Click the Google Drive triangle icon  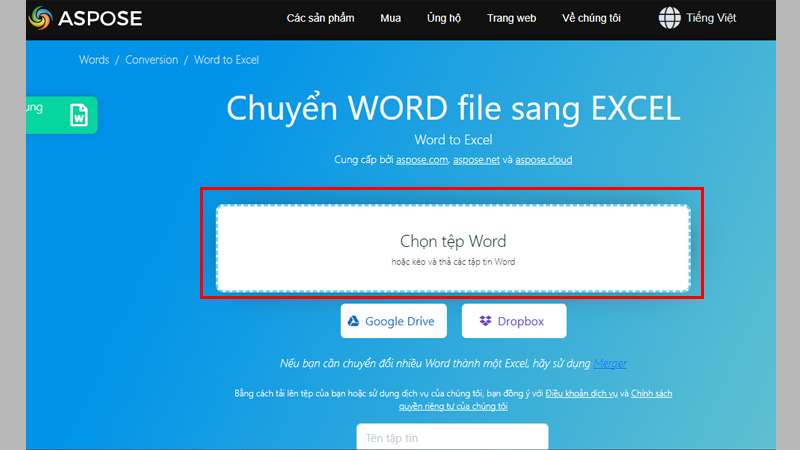point(354,321)
